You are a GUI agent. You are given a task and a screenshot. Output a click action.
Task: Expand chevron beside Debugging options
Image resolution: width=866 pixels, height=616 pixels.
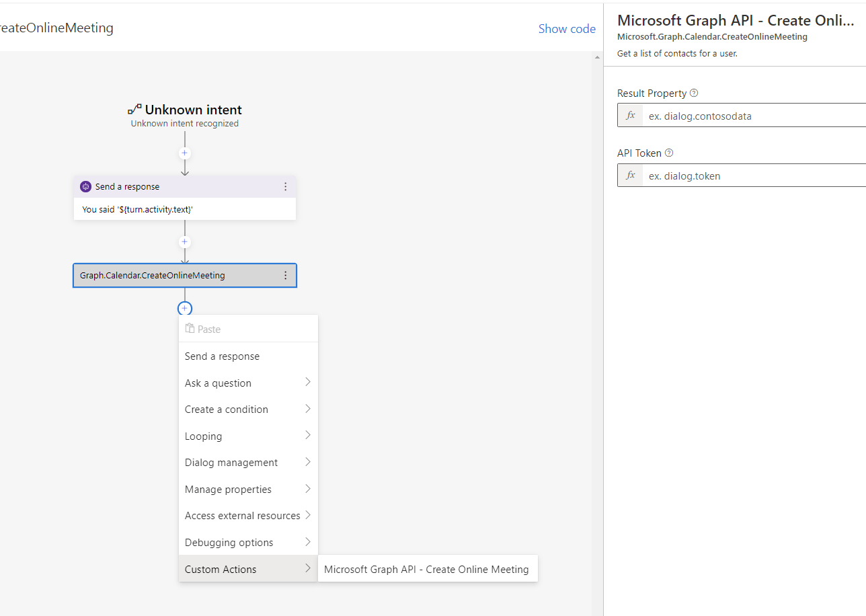tap(308, 541)
